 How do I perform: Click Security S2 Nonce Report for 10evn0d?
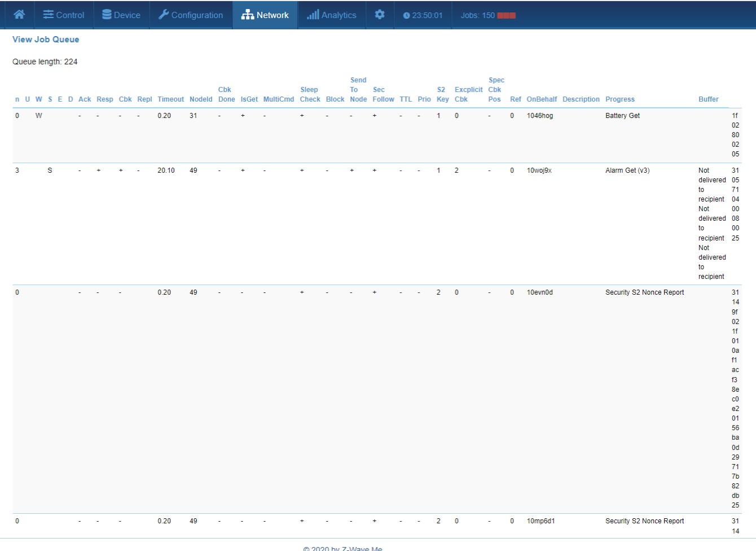645,292
